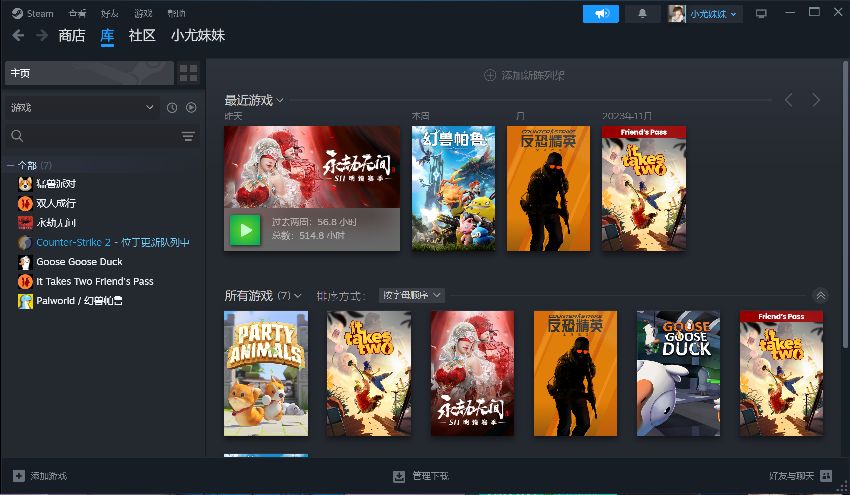Go back with the left arrow
The image size is (850, 495).
tap(18, 36)
